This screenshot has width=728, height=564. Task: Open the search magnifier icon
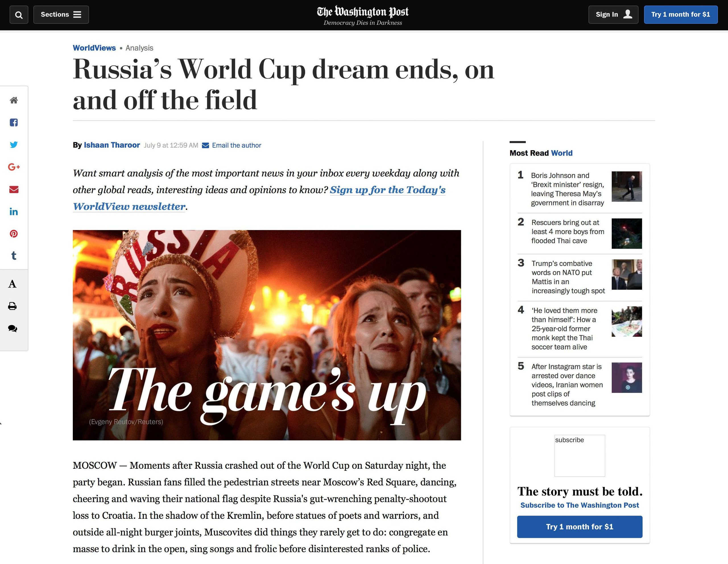19,15
